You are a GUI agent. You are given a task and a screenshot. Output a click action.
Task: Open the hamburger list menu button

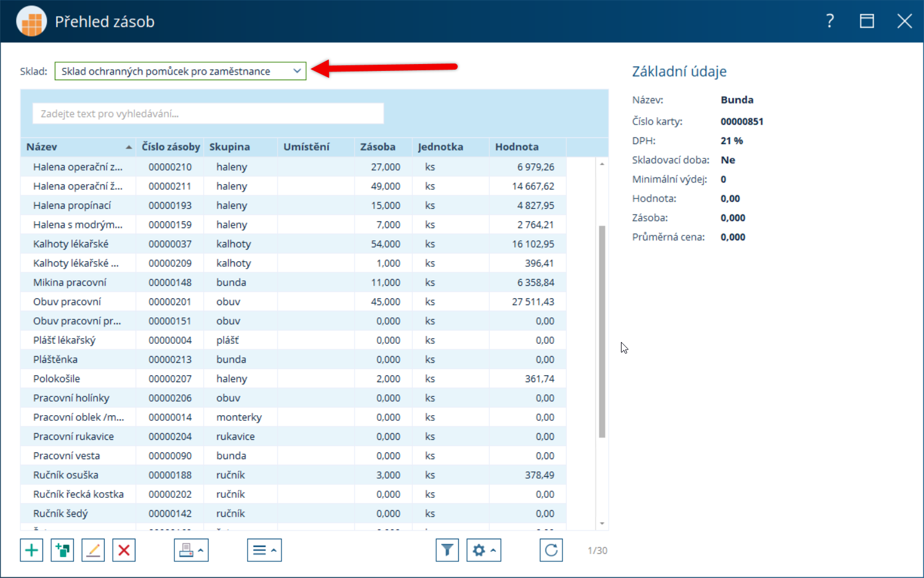click(x=264, y=550)
